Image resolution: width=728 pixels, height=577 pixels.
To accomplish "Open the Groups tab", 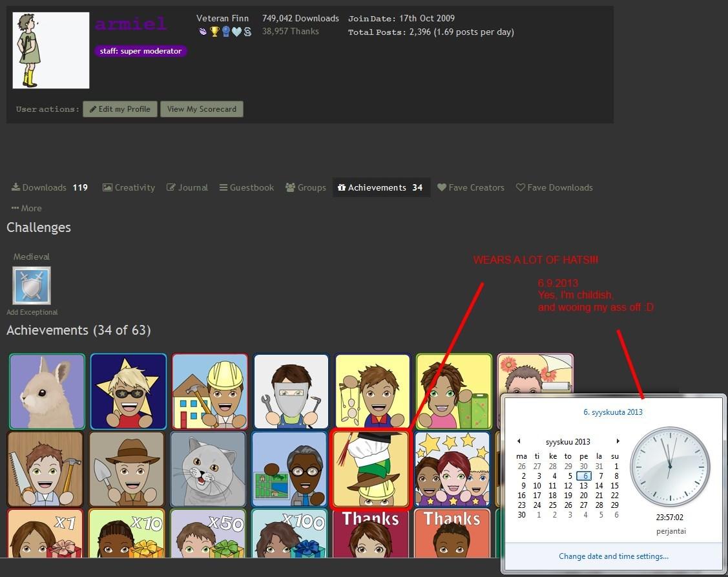I will tap(306, 187).
